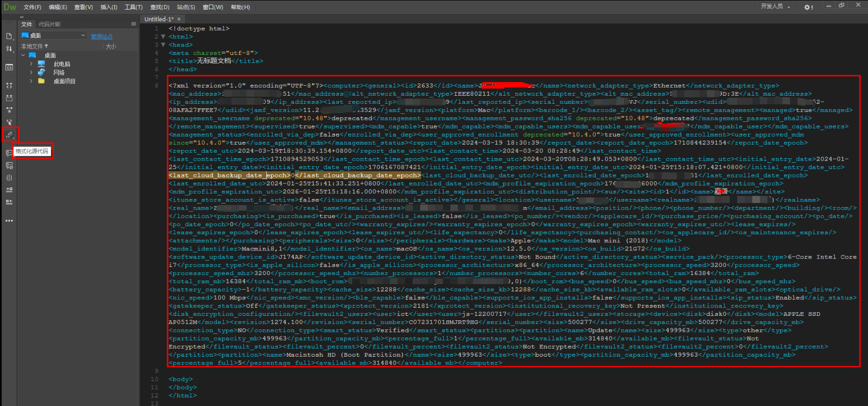Open the three-dots more tools icon
The image size is (868, 406).
click(x=9, y=221)
